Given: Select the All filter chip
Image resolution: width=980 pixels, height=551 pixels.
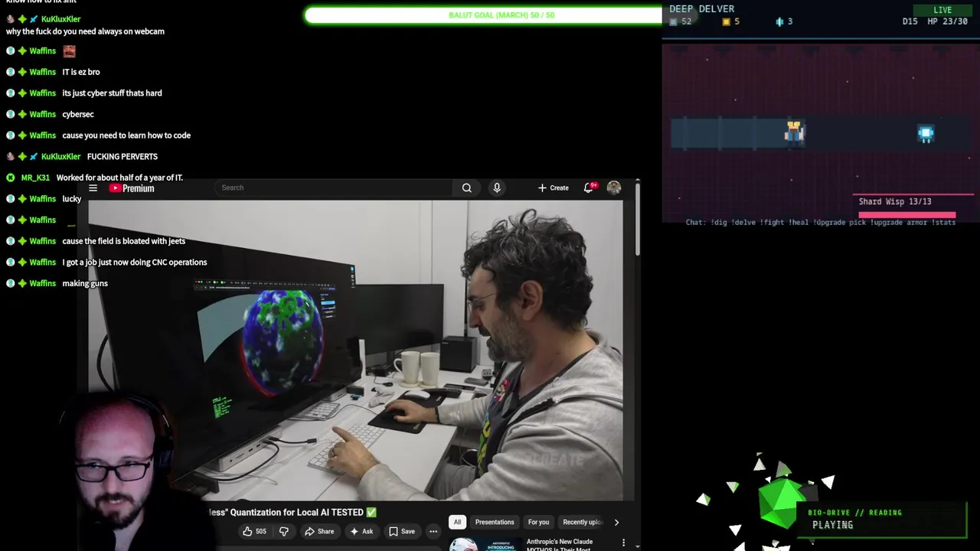Looking at the screenshot, I should click(x=457, y=522).
